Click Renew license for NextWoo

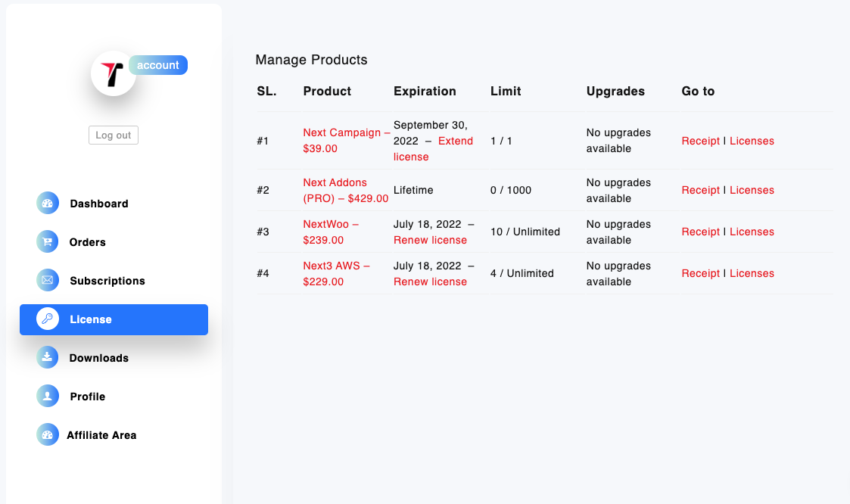click(430, 240)
